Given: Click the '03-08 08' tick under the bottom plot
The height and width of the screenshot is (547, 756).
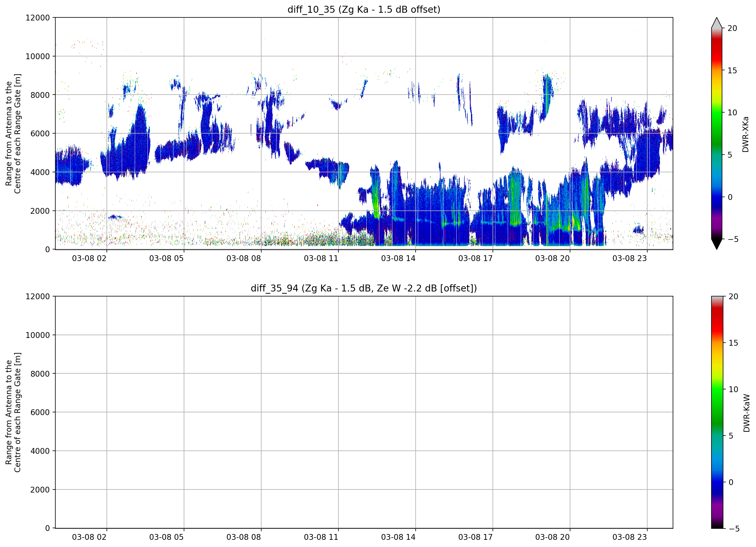Looking at the screenshot, I should [244, 537].
